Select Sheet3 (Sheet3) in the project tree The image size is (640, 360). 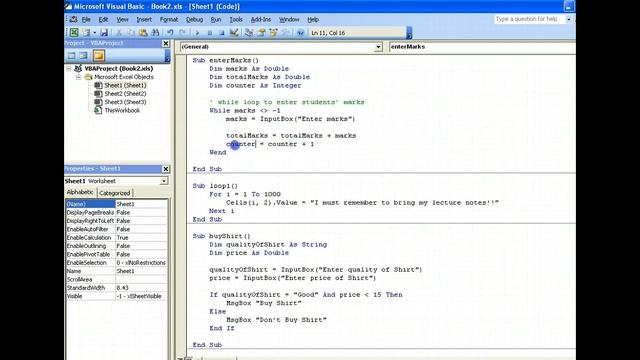pos(125,102)
